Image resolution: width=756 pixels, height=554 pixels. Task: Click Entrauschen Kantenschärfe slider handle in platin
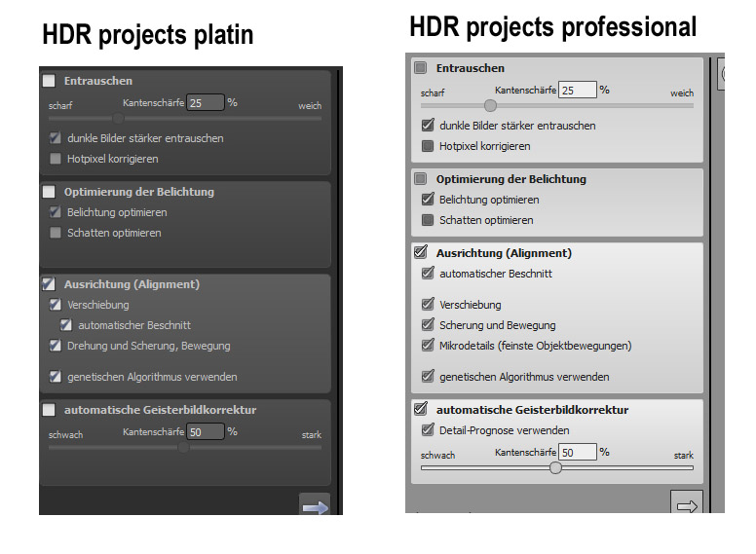(118, 119)
